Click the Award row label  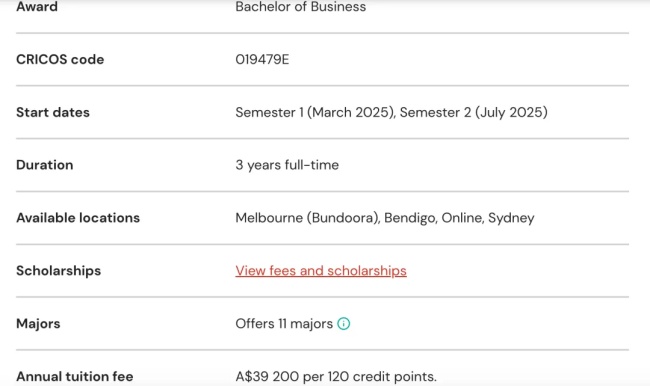pyautogui.click(x=37, y=7)
